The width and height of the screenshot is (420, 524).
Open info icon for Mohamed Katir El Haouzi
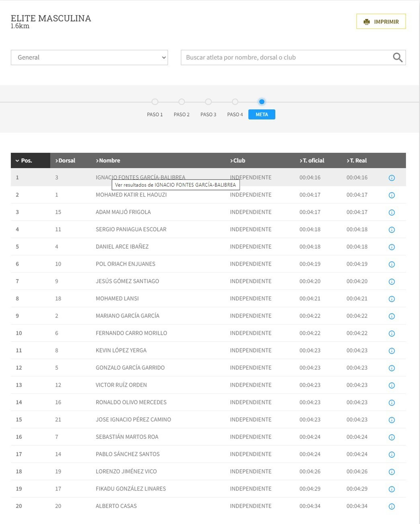pos(391,195)
